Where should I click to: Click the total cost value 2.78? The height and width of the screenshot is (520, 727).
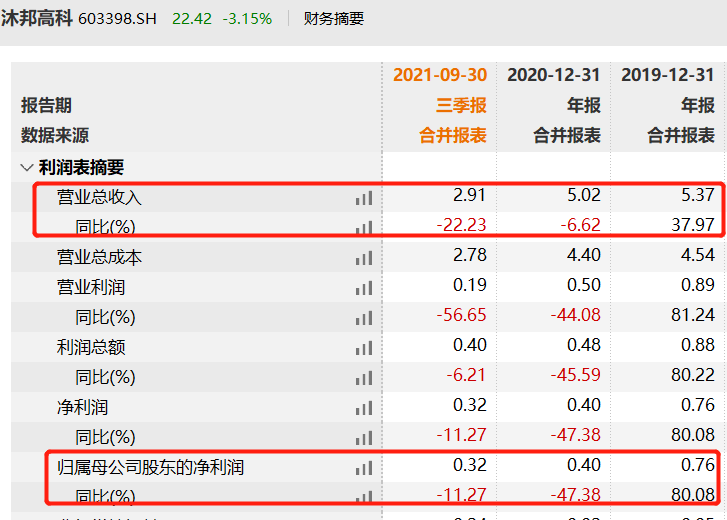coord(469,255)
